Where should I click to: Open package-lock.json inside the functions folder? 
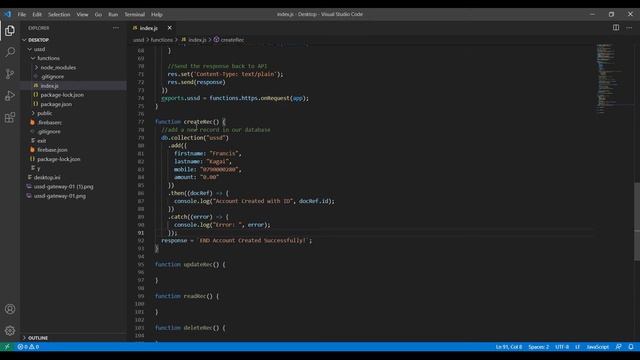pos(62,95)
